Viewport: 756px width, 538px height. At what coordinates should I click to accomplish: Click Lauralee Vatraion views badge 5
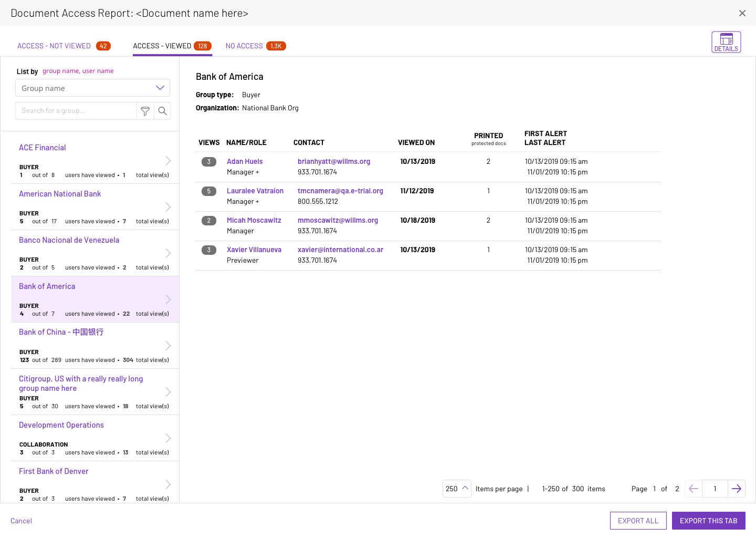tap(209, 191)
